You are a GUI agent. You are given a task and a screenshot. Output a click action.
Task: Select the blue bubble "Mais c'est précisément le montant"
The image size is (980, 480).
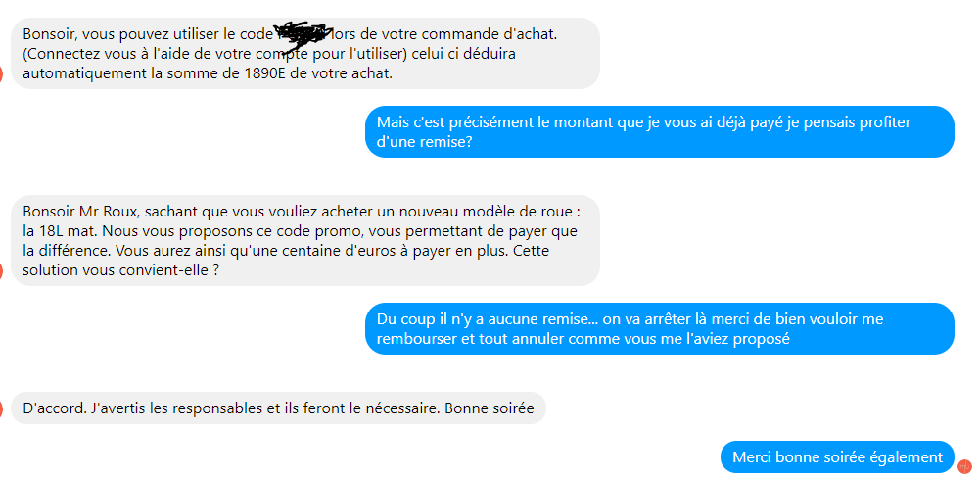pyautogui.click(x=660, y=132)
